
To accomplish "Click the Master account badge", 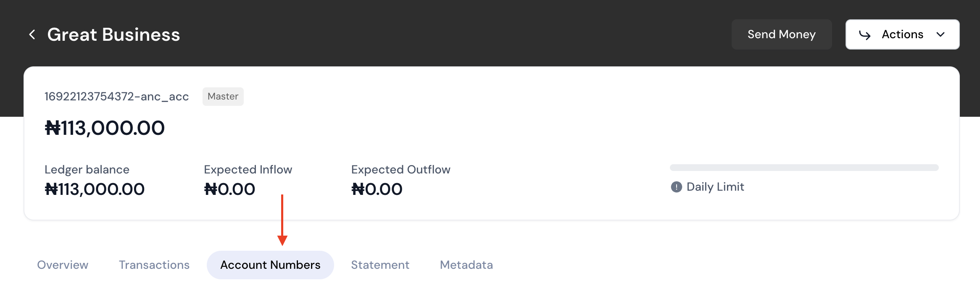I will tap(223, 97).
